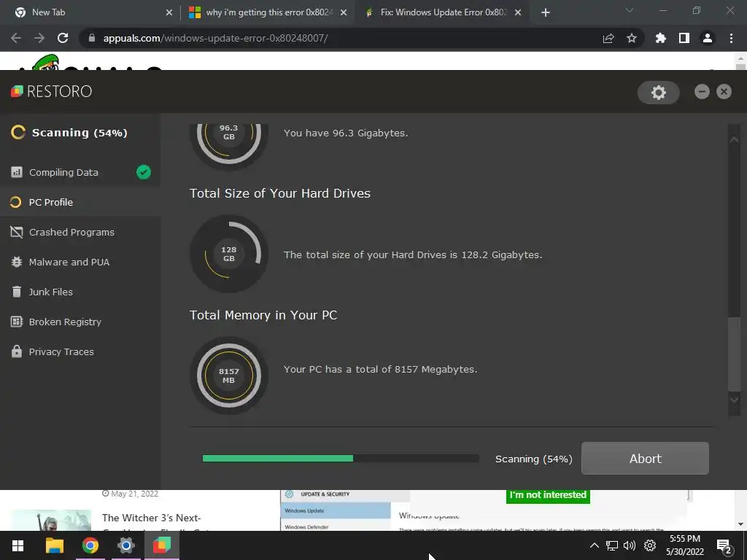
Task: Click the Restoro logo icon
Action: click(x=18, y=91)
